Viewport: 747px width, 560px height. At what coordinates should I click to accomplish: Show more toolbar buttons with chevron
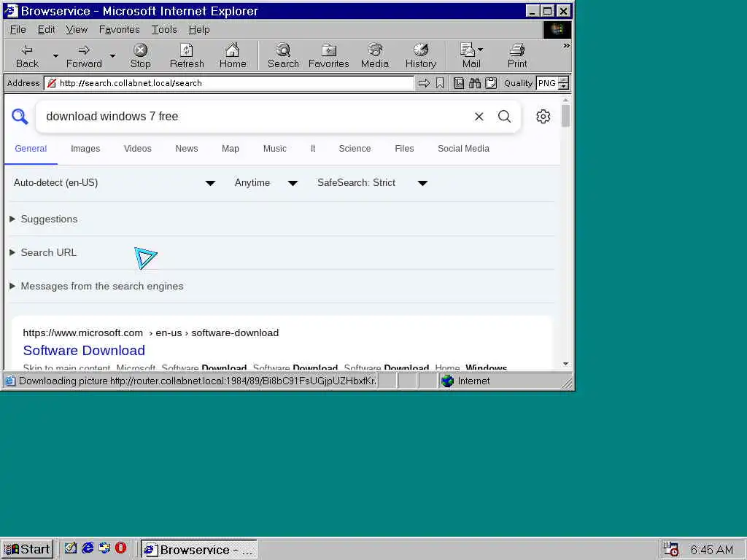(x=566, y=46)
